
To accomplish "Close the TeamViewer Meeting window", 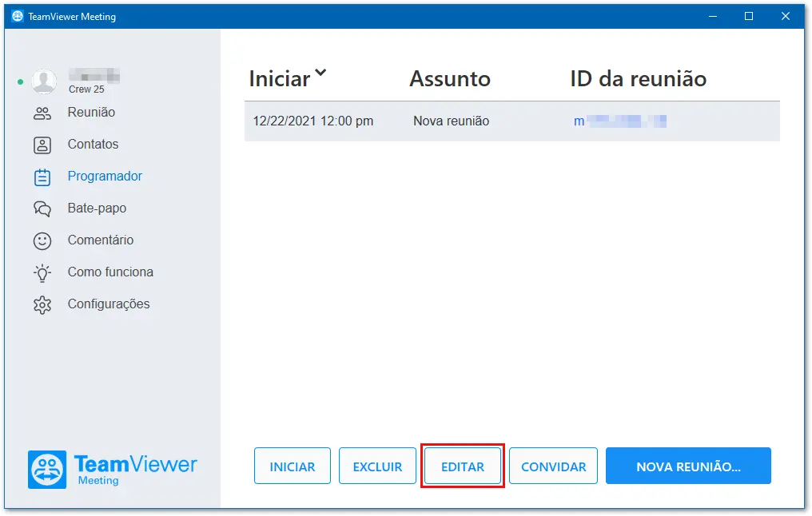I will pyautogui.click(x=786, y=17).
